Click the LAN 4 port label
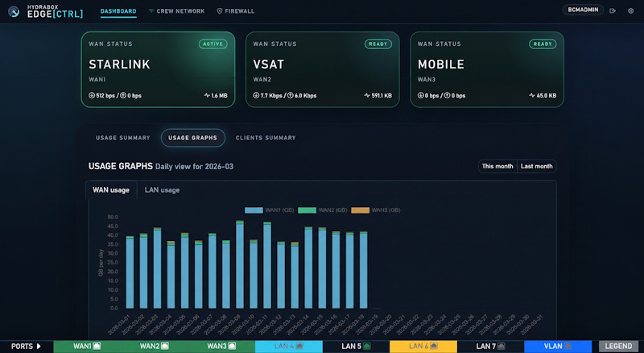This screenshot has width=644, height=353. (x=284, y=347)
